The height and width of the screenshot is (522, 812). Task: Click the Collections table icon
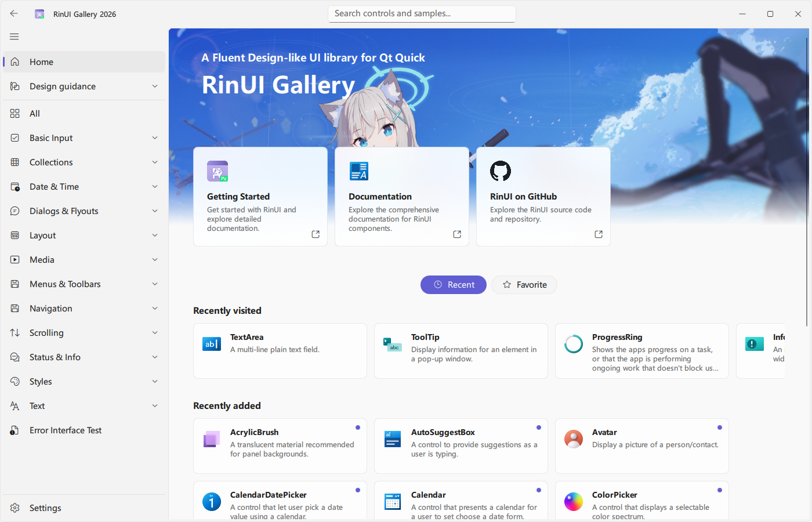point(15,162)
